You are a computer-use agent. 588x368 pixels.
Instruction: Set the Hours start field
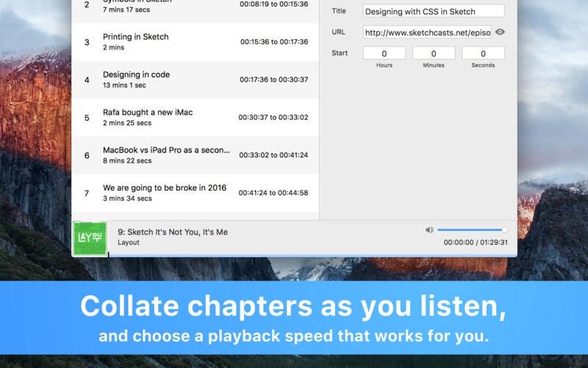coord(384,53)
